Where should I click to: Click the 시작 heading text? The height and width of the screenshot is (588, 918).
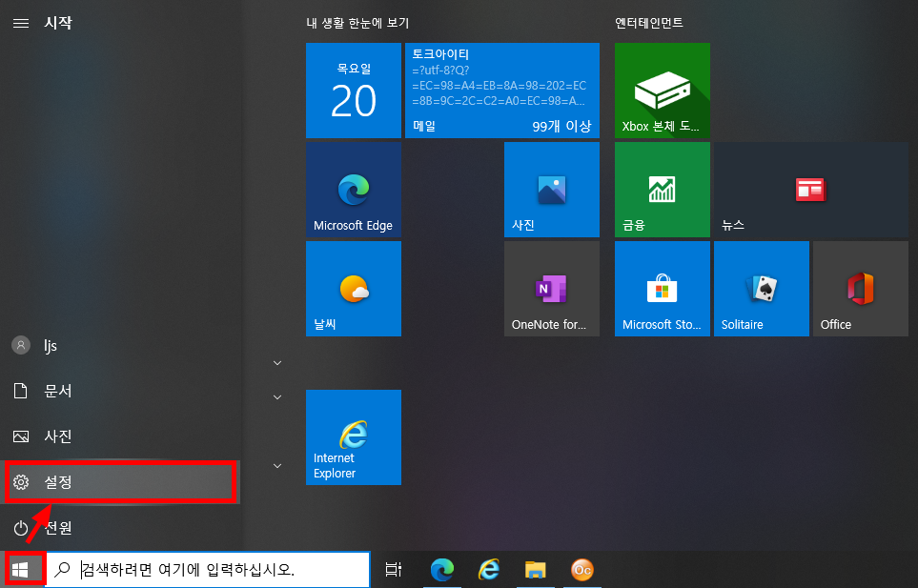(x=58, y=23)
